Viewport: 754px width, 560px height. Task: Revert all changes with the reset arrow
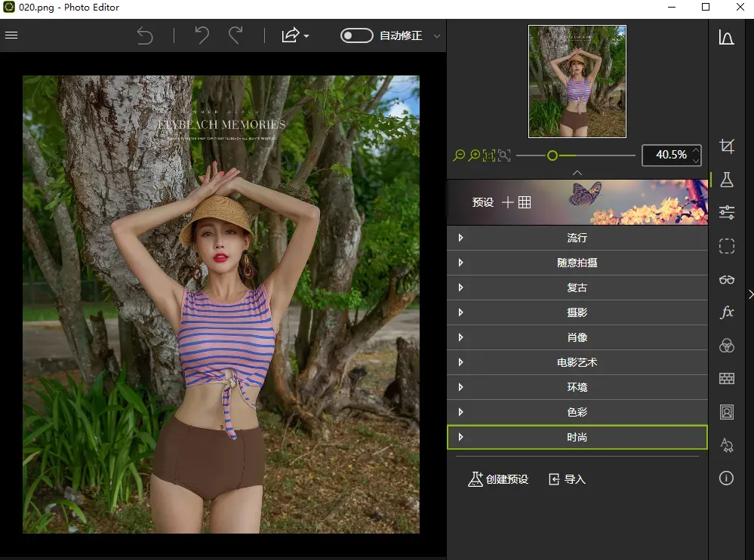[x=145, y=35]
